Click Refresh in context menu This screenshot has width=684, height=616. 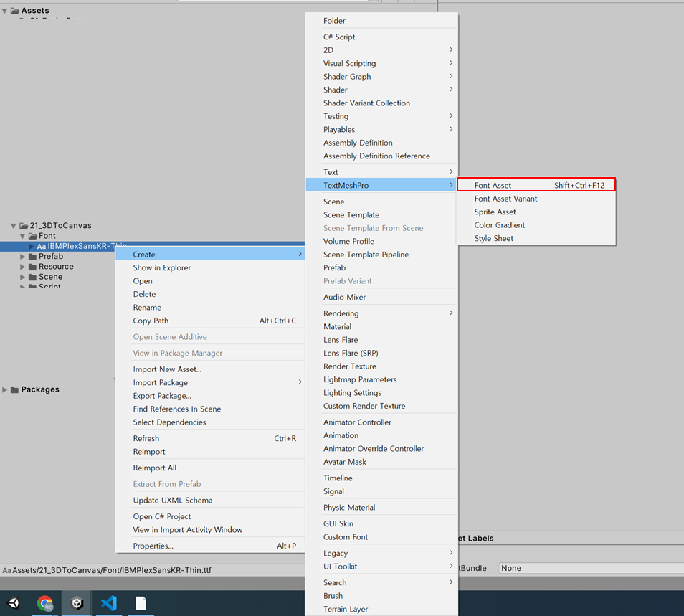[x=210, y=438]
